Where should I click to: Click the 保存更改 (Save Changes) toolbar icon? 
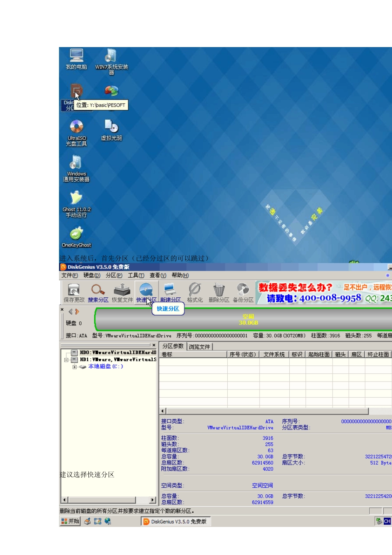(74, 292)
